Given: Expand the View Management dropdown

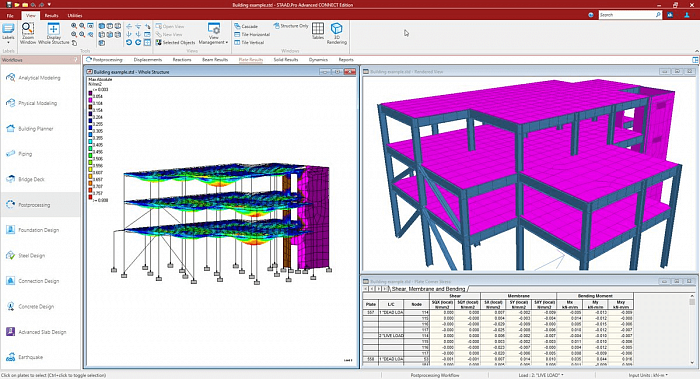Looking at the screenshot, I should 213,34.
